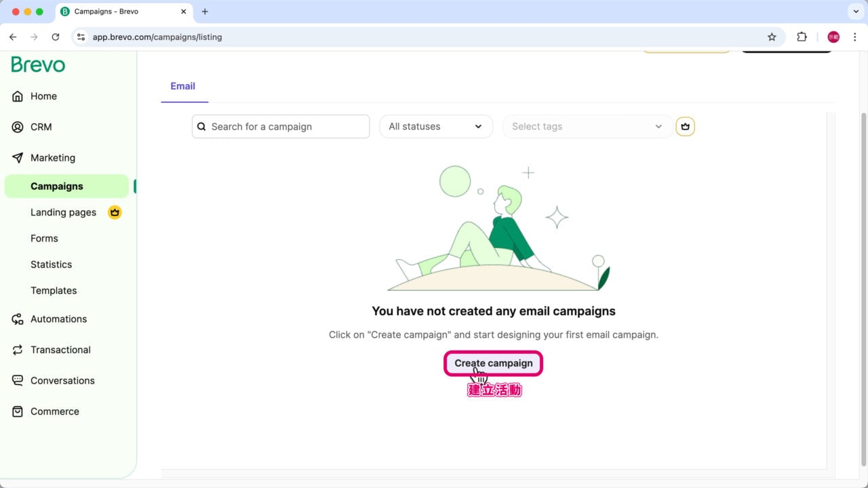Select the Automations sidebar icon
868x488 pixels.
pyautogui.click(x=18, y=319)
